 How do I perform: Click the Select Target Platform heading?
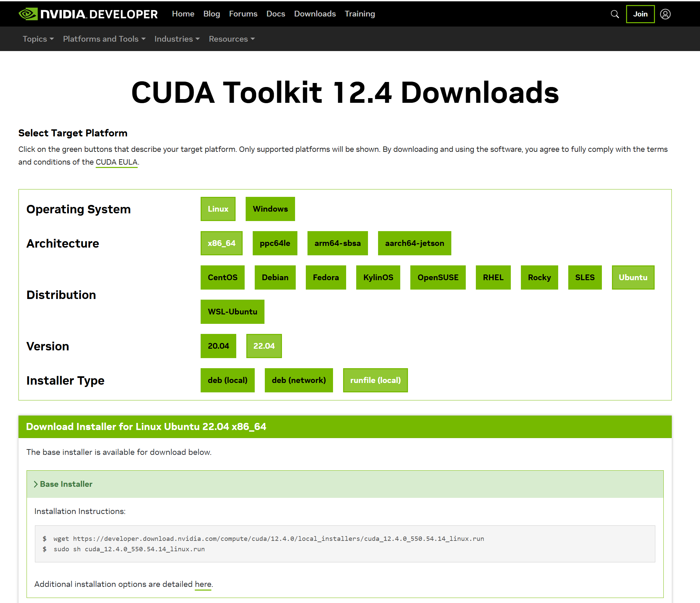point(73,133)
